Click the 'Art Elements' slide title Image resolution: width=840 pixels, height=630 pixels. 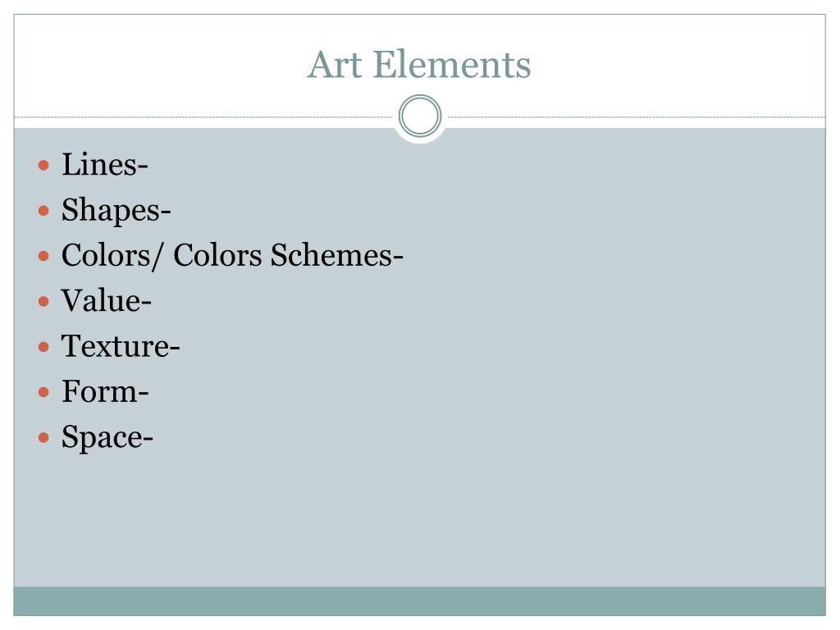[x=419, y=65]
